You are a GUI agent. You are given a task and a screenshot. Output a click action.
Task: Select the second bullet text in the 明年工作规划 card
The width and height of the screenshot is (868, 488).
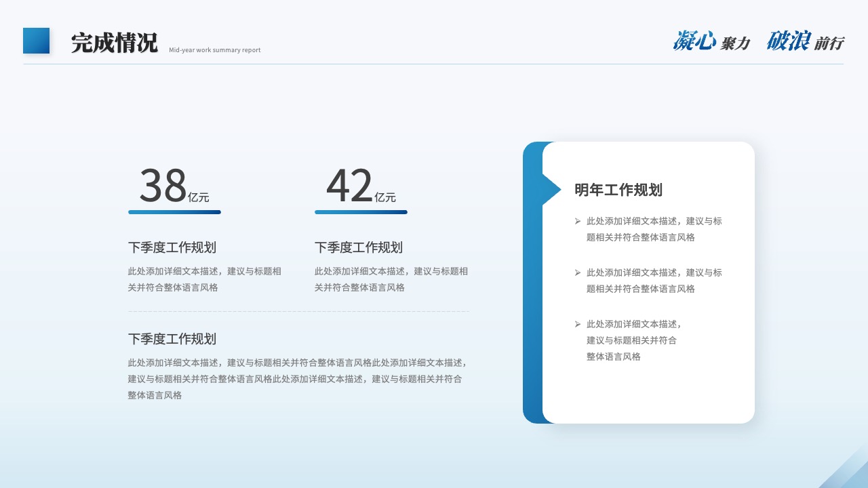click(654, 281)
